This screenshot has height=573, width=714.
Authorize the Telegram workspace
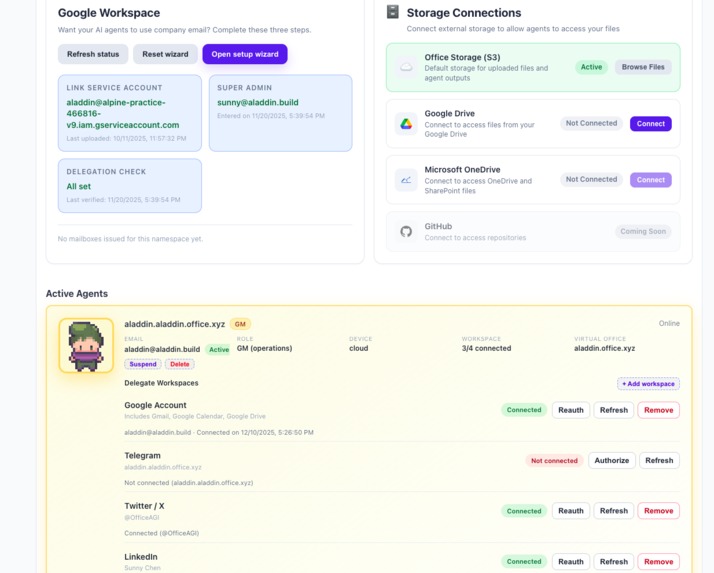612,460
